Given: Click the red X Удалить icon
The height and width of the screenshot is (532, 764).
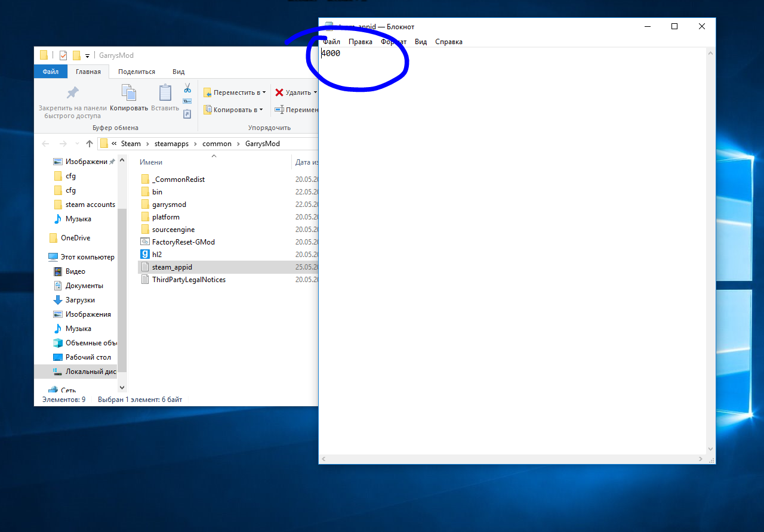Looking at the screenshot, I should pos(279,92).
